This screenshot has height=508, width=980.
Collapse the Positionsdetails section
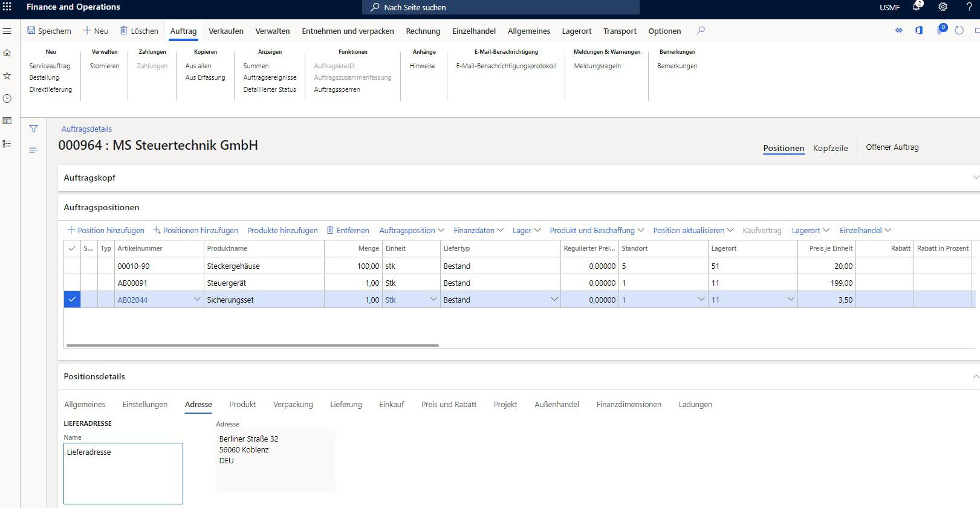pos(975,376)
